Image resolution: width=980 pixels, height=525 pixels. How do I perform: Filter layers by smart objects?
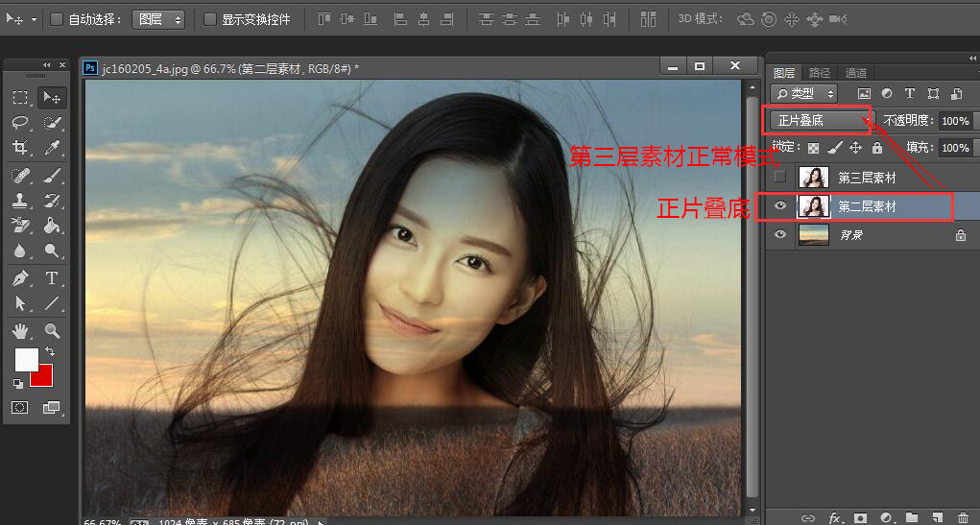pyautogui.click(x=956, y=94)
